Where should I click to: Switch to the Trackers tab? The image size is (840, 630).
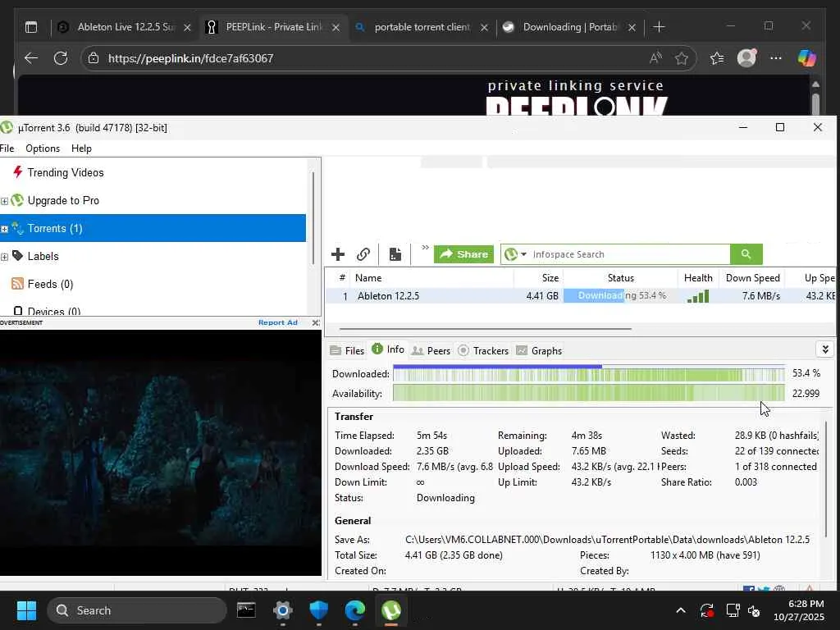click(x=483, y=351)
